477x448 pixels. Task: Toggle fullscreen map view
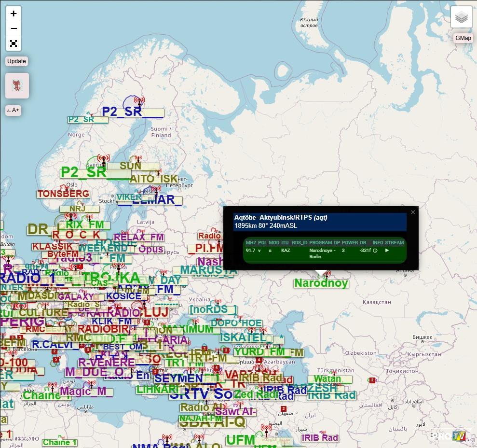(14, 43)
